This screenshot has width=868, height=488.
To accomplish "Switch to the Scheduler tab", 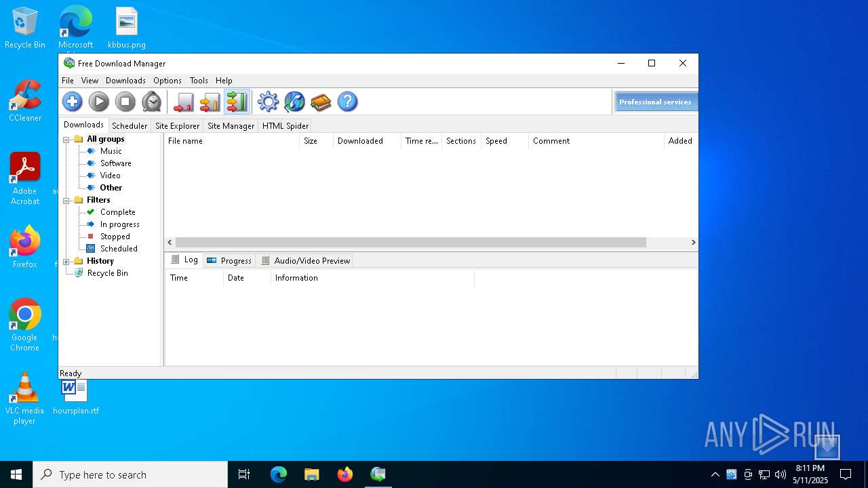I will coord(130,125).
